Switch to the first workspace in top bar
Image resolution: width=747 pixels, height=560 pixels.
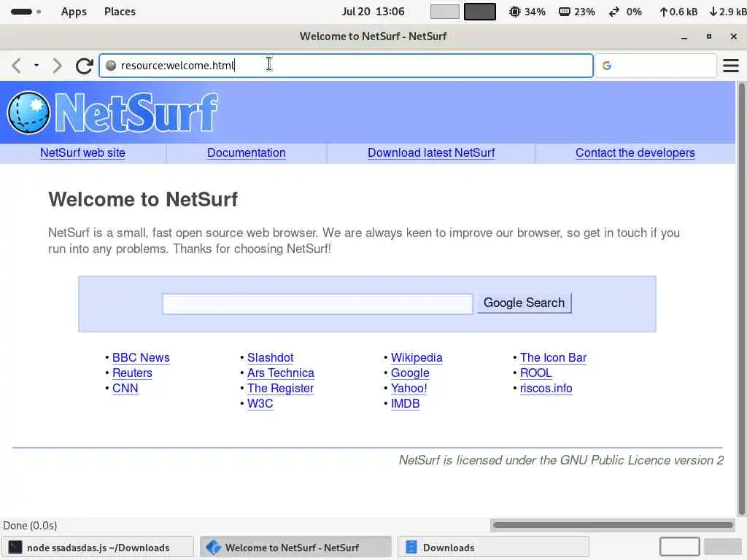(445, 12)
